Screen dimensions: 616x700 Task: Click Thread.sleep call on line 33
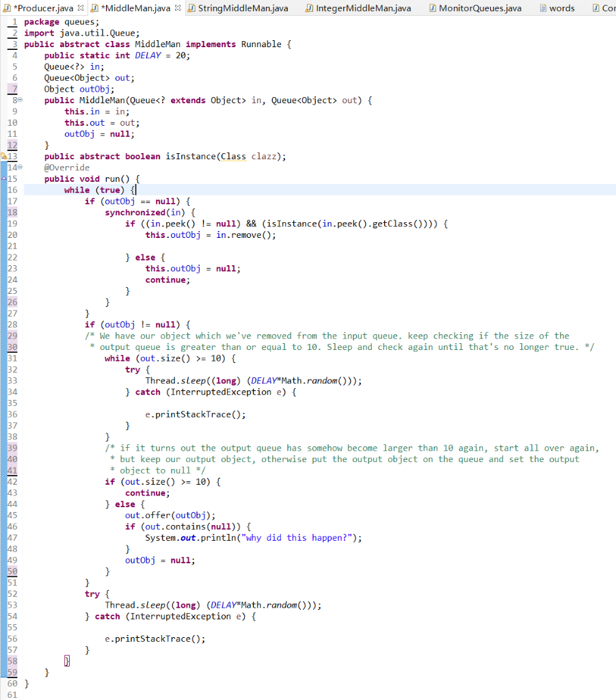click(x=254, y=381)
